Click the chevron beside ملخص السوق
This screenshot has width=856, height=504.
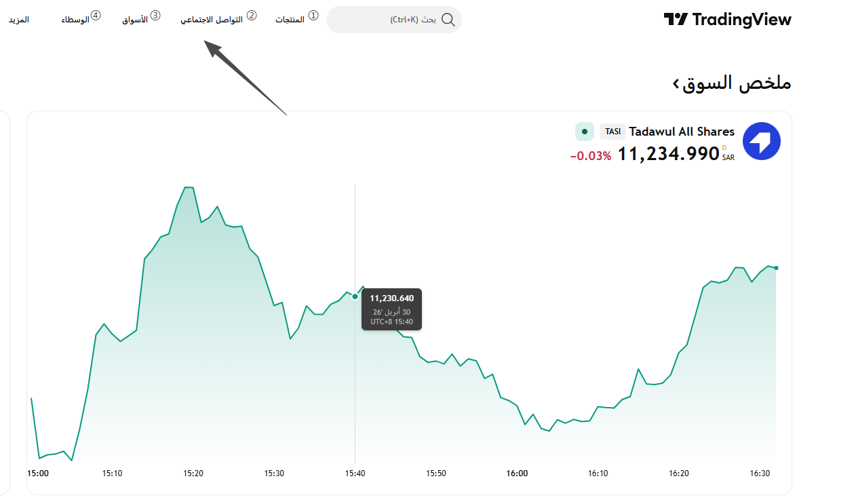676,83
